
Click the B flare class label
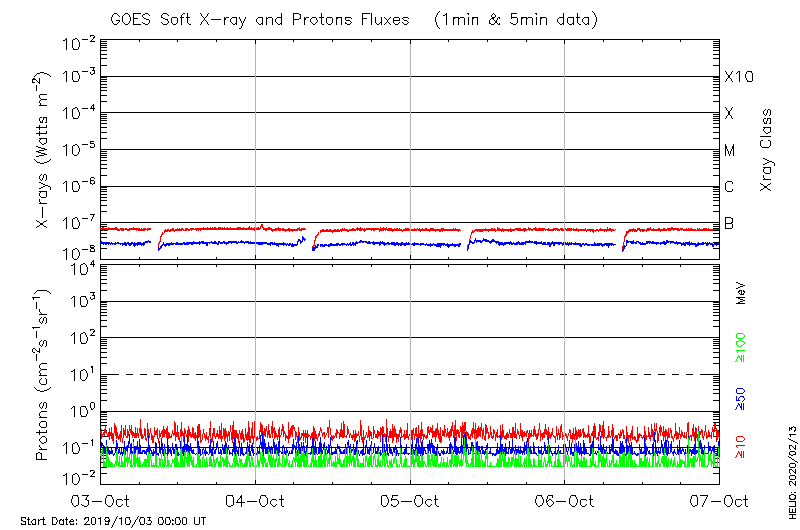(730, 223)
